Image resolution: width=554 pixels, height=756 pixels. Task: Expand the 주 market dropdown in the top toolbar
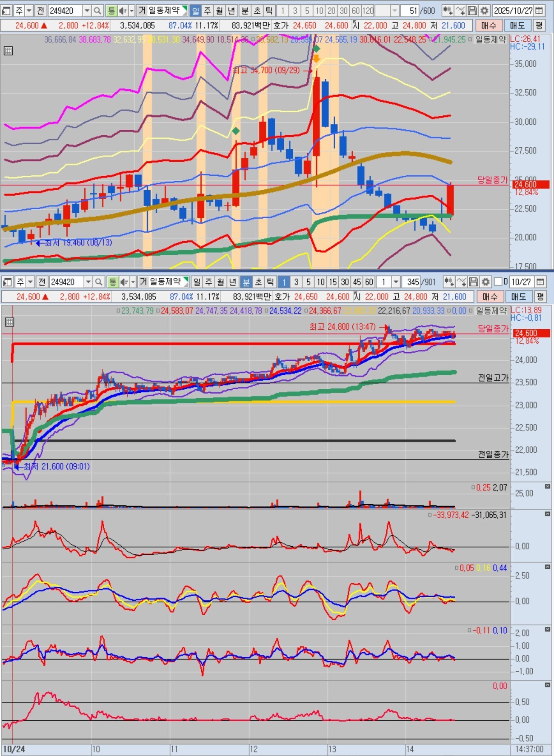click(x=29, y=11)
